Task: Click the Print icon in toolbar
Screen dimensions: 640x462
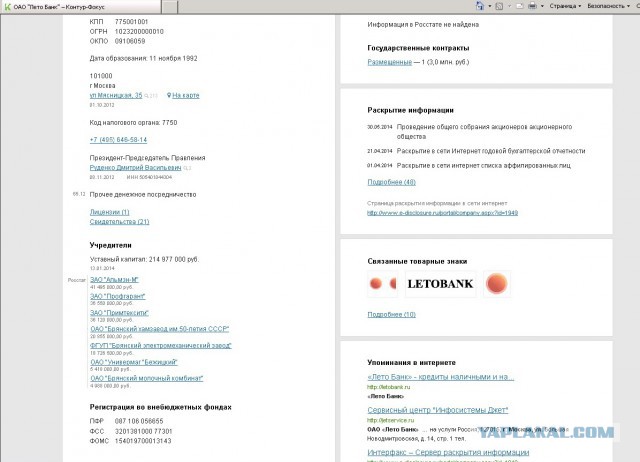Action: pyautogui.click(x=532, y=6)
